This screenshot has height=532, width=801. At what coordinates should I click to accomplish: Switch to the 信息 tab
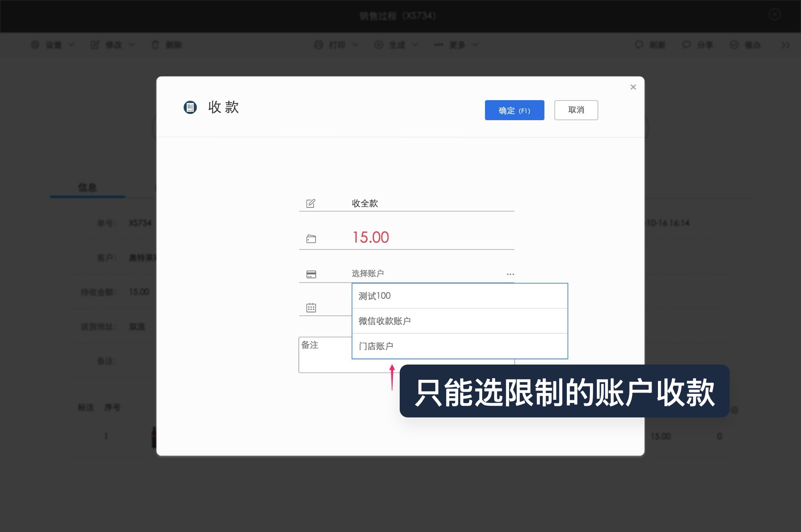(x=87, y=187)
